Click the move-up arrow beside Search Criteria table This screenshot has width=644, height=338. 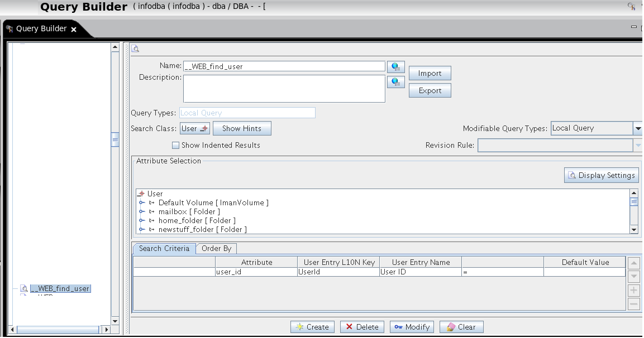pos(633,262)
